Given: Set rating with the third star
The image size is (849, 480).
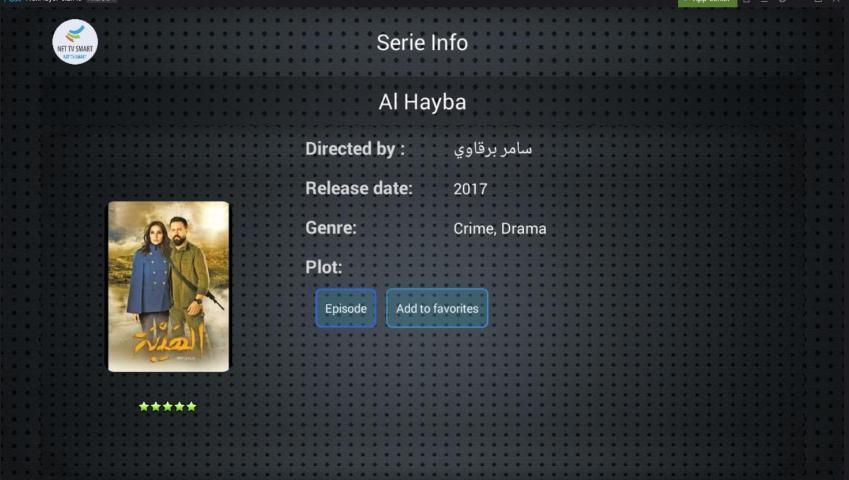Looking at the screenshot, I should click(168, 406).
